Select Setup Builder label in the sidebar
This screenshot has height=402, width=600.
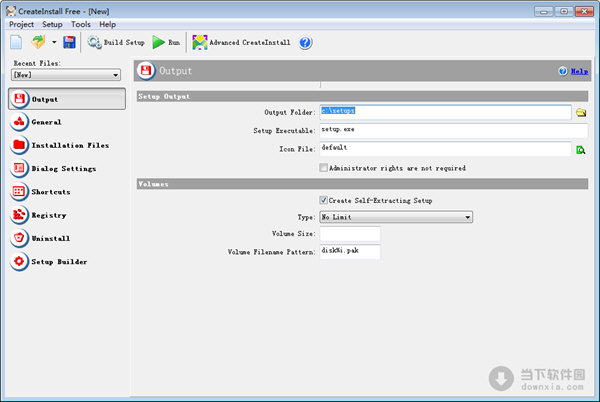pos(59,262)
